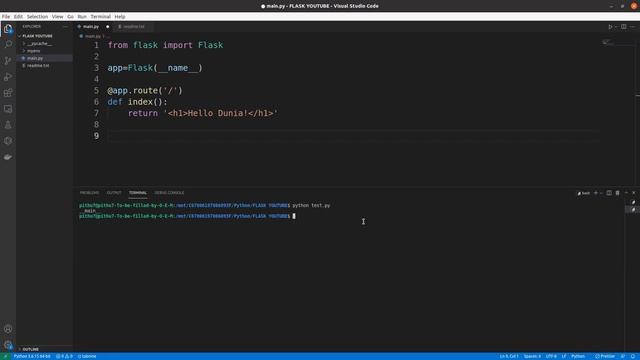Viewport: 640px width, 360px height.
Task: Maximize the terminal panel size
Action: pos(626,193)
